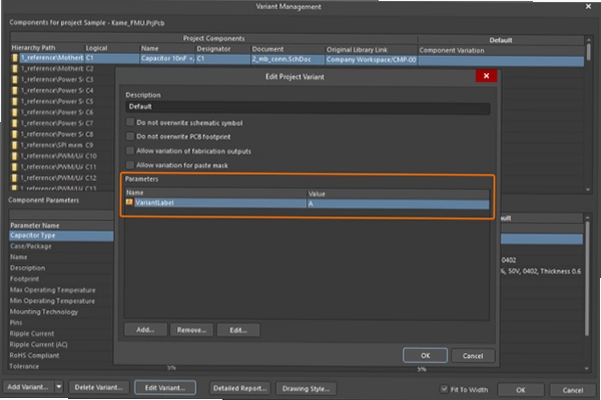Sort by Original Library Link header
This screenshot has height=400, width=601.
pyautogui.click(x=371, y=50)
